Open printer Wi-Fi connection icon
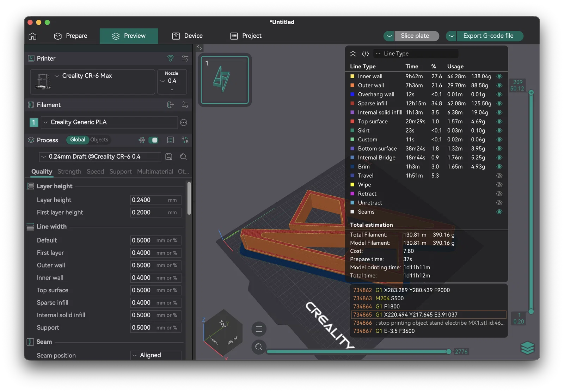The height and width of the screenshot is (392, 564). (171, 58)
